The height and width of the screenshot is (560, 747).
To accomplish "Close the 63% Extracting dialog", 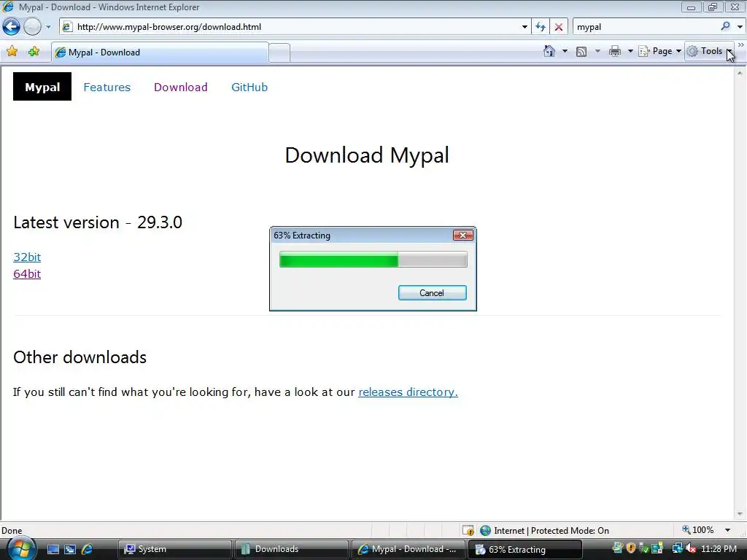I will pos(462,236).
